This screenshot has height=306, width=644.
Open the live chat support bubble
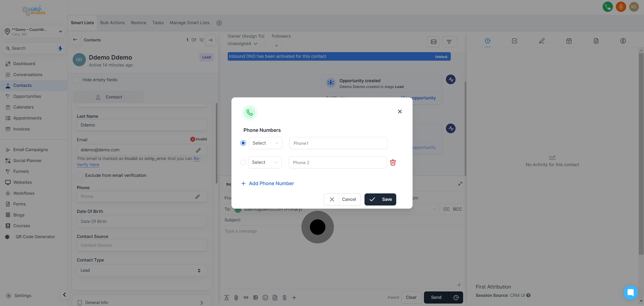click(630, 292)
